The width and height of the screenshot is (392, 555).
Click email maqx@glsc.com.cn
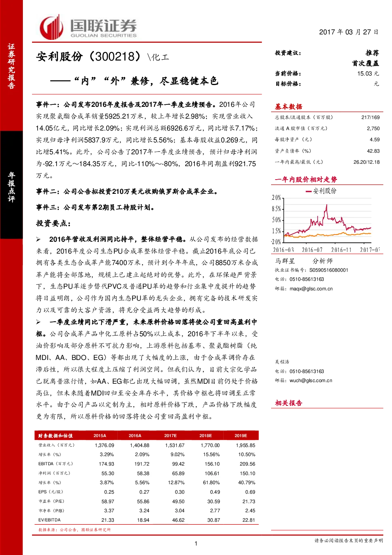click(x=311, y=289)
